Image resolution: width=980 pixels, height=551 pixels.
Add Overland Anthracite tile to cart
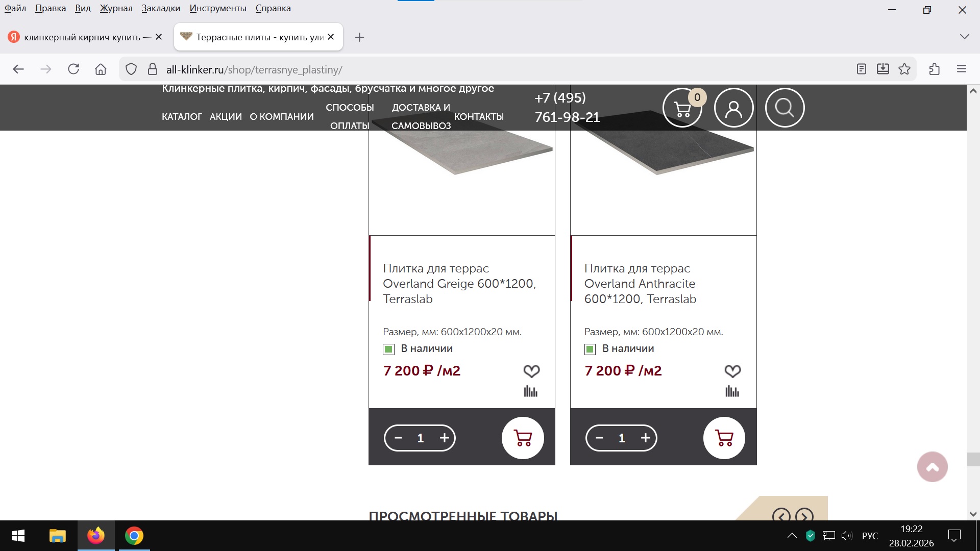click(x=724, y=438)
